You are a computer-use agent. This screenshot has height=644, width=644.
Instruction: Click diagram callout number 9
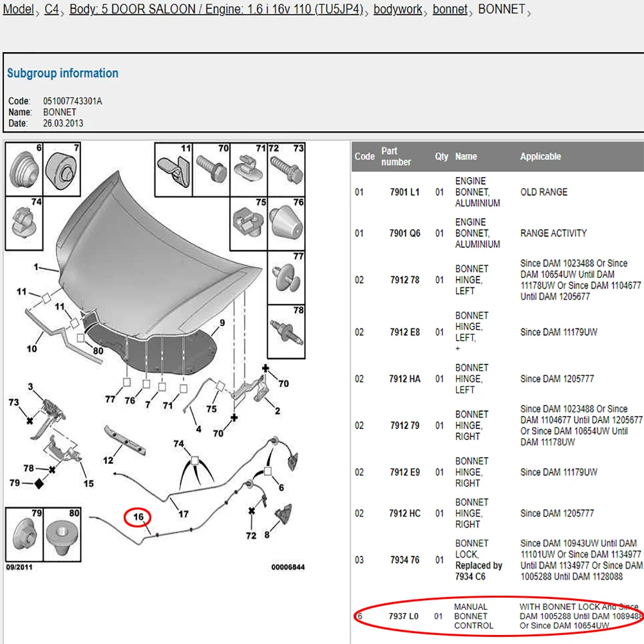[222, 323]
